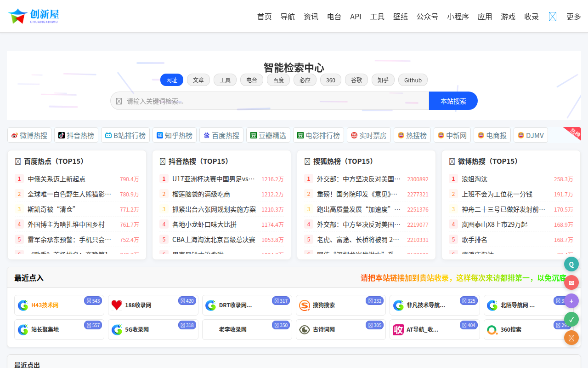Click the 360搜索 ring logo icon
The height and width of the screenshot is (368, 588).
[492, 329]
